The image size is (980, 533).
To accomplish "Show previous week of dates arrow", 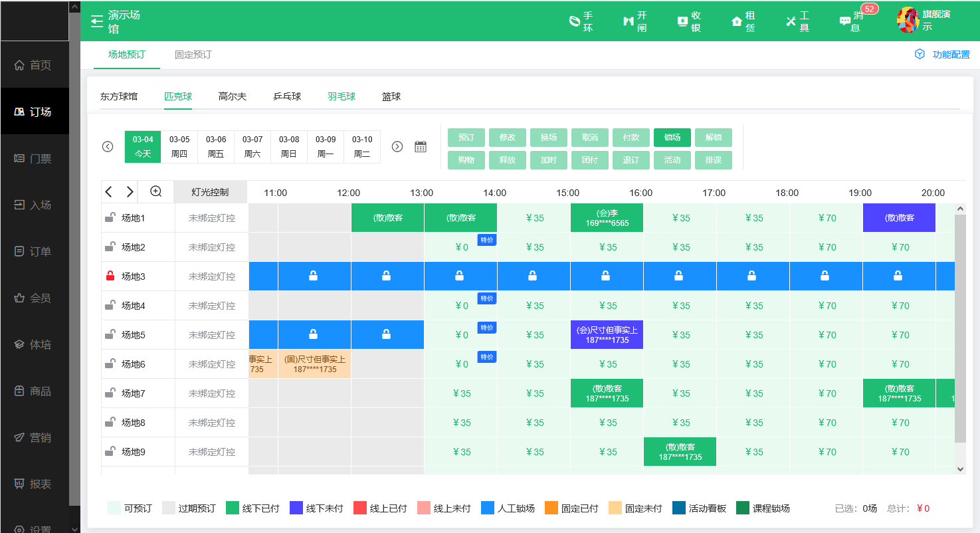I will [x=108, y=147].
